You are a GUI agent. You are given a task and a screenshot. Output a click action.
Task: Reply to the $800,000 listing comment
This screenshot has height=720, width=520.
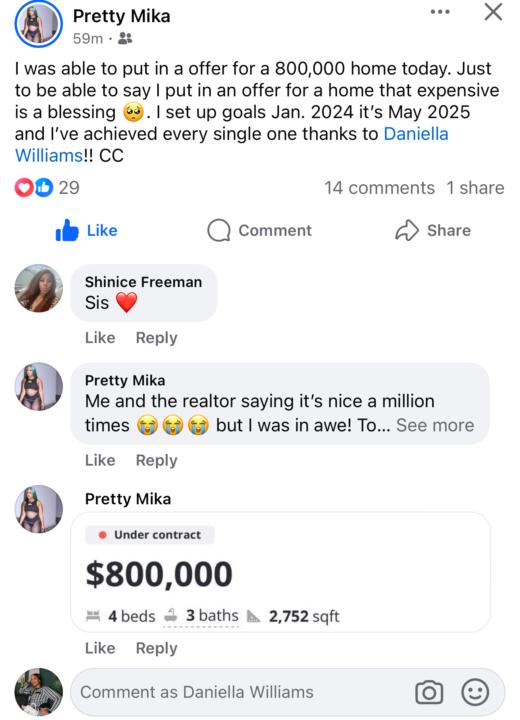156,648
